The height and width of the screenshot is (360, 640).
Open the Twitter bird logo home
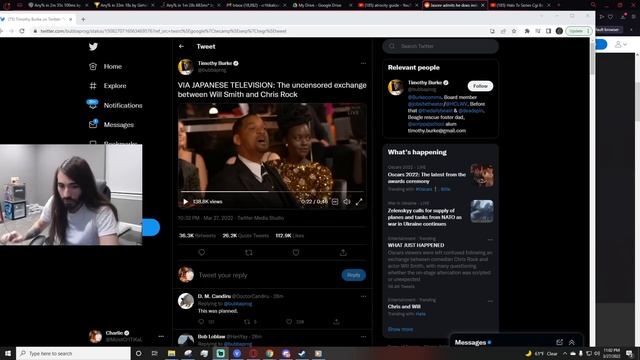pos(93,47)
